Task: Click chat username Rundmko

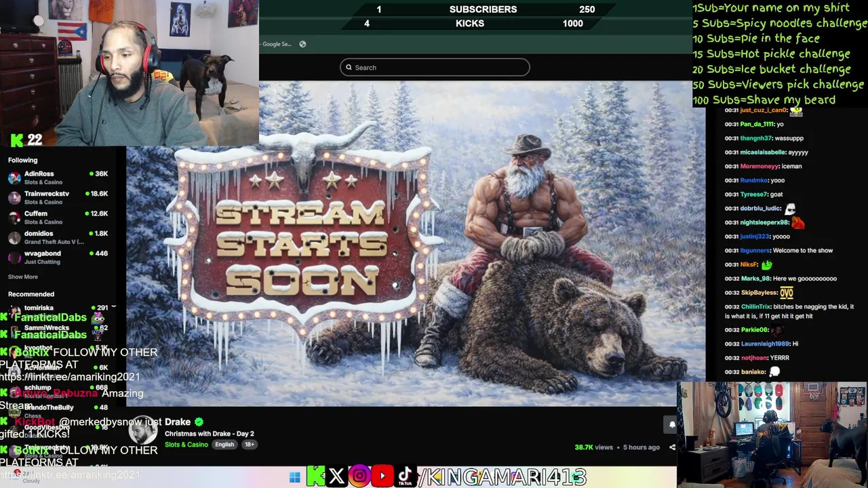Action: click(x=753, y=180)
